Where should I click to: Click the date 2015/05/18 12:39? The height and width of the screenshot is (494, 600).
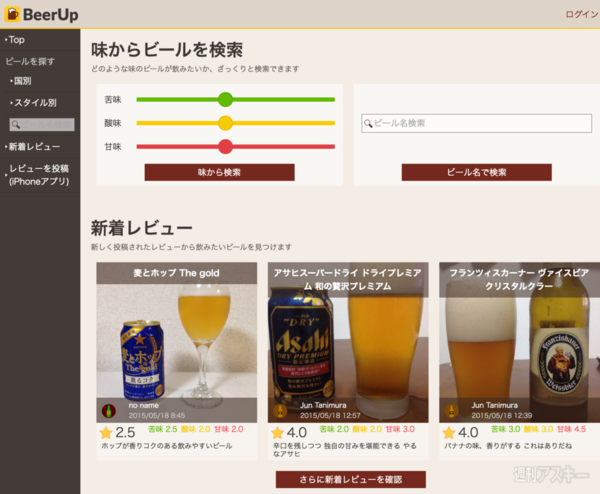pyautogui.click(x=502, y=416)
